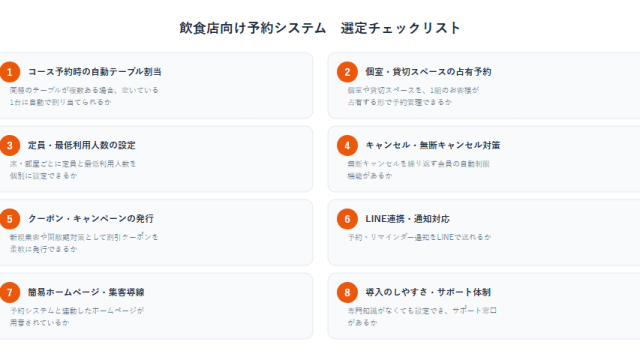
Task: Select the 個室・貸切スペースの占有予約 heading
Action: click(x=428, y=72)
